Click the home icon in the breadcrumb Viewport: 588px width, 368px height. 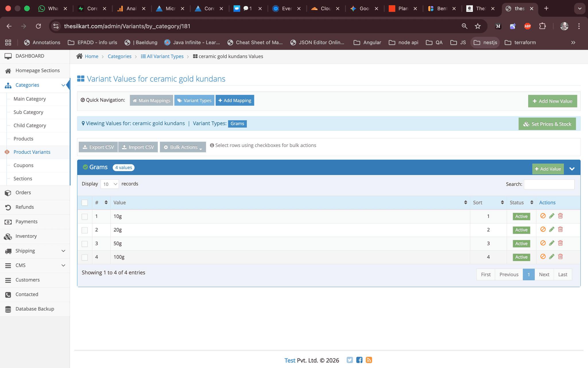pos(80,56)
